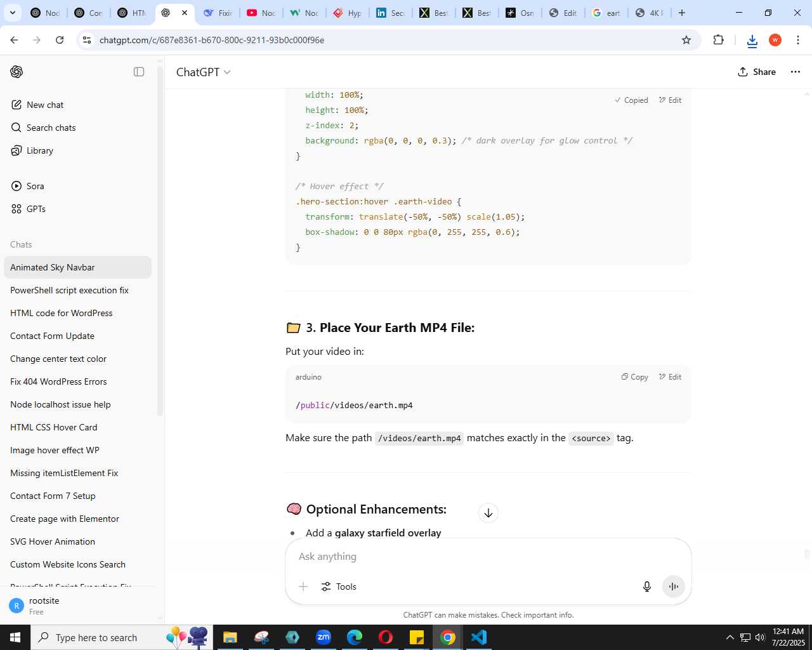Open the Extensions puzzle icon
The height and width of the screenshot is (650, 812).
[718, 40]
